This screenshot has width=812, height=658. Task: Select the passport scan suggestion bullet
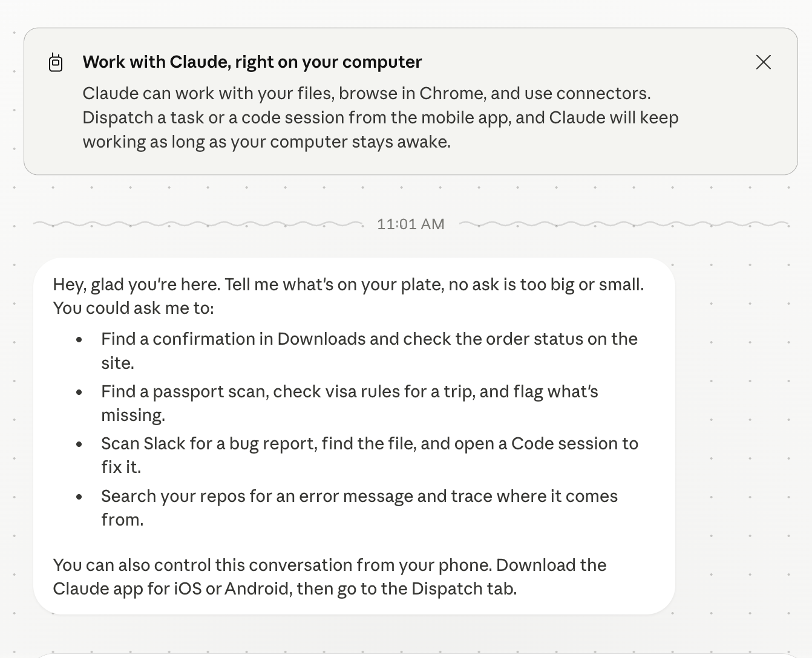click(349, 403)
